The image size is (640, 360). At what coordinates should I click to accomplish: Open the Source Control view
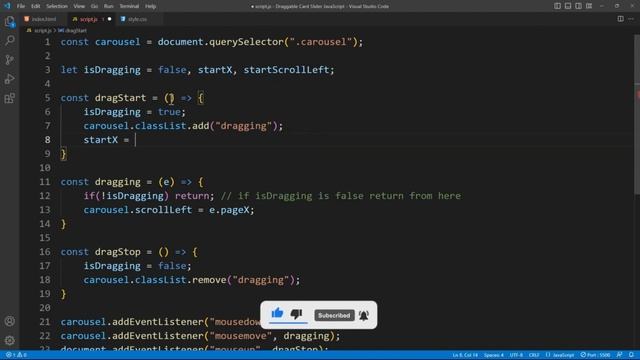9,60
